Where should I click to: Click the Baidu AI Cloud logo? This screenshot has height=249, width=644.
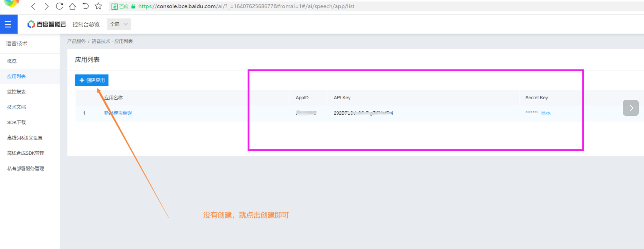coord(46,25)
